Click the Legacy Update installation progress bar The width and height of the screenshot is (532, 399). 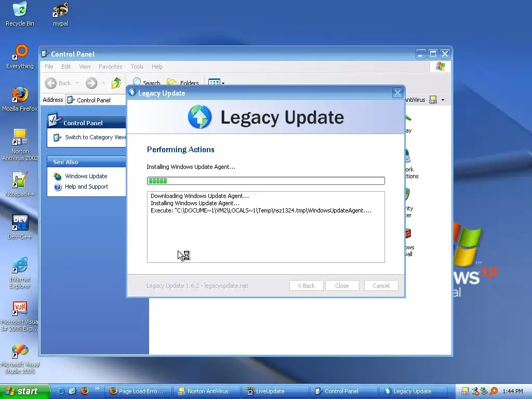pyautogui.click(x=266, y=181)
